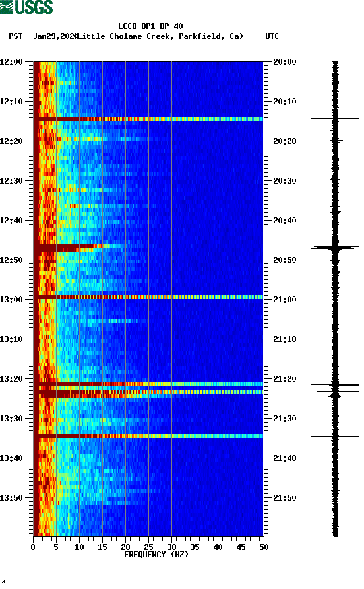Image resolution: width=364 pixels, height=589 pixels.
Task: Click the 20:40 UTC time label
Action: pyautogui.click(x=285, y=221)
